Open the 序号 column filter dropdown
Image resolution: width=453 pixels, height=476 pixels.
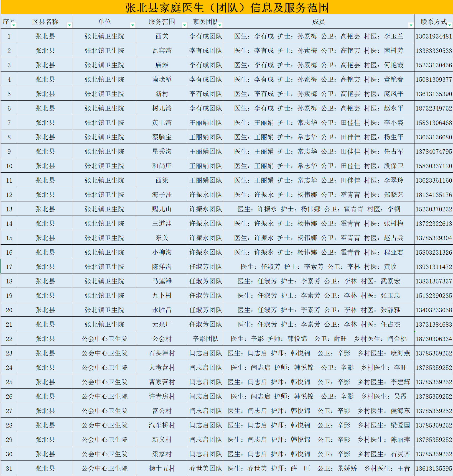(14, 25)
